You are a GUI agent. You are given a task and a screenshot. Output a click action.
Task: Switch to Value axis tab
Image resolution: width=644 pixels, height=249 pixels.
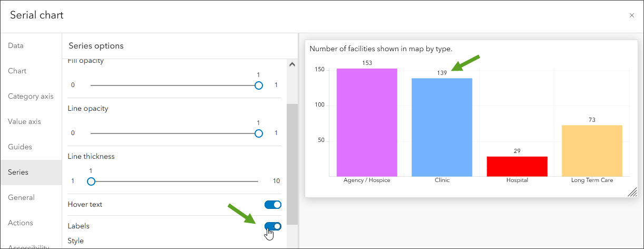coord(24,122)
